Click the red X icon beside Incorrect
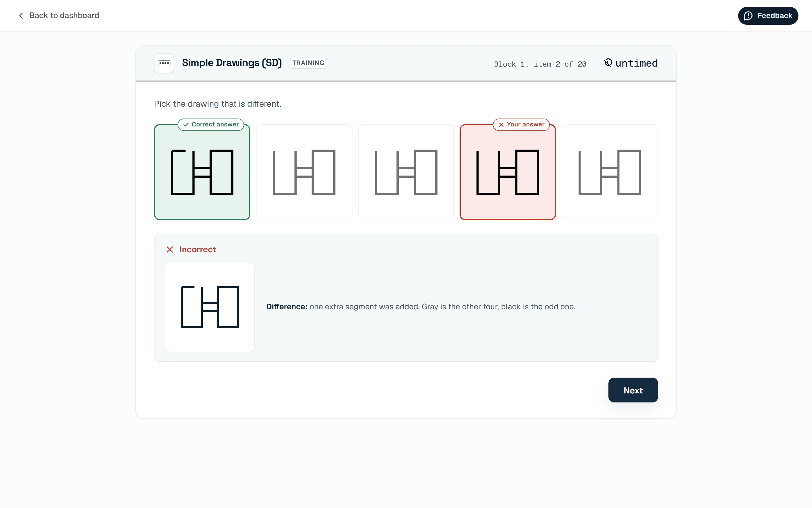The image size is (812, 508). (x=170, y=249)
